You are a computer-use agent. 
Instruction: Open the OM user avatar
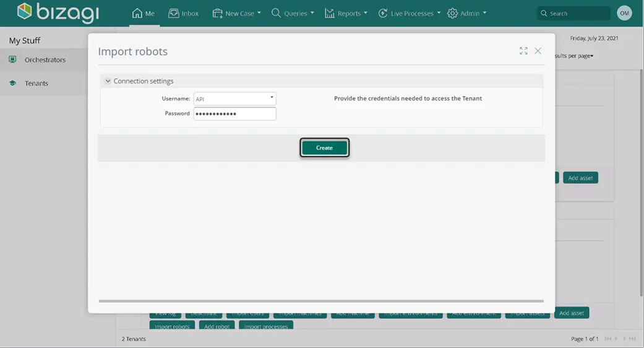(624, 13)
